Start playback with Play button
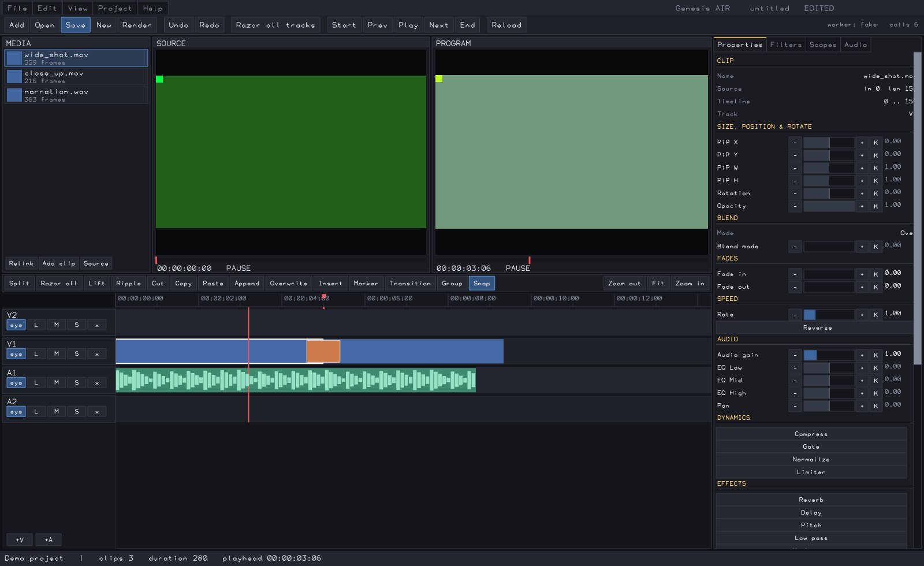 tap(408, 25)
